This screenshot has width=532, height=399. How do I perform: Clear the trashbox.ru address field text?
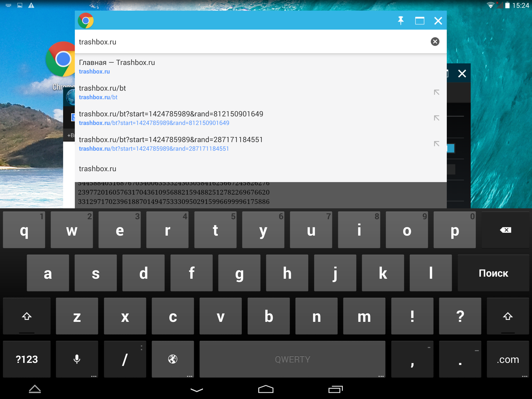[x=435, y=42]
